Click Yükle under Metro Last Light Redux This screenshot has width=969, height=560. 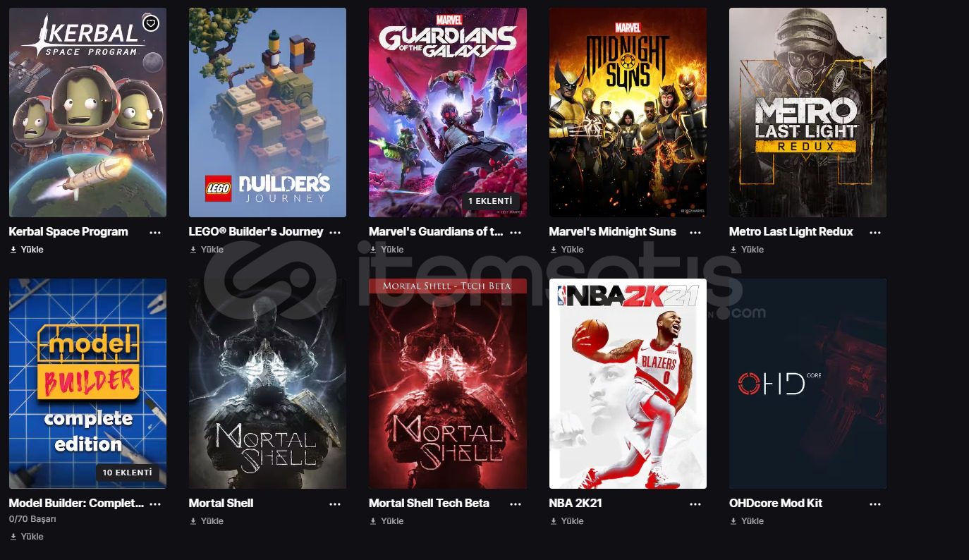pos(747,250)
